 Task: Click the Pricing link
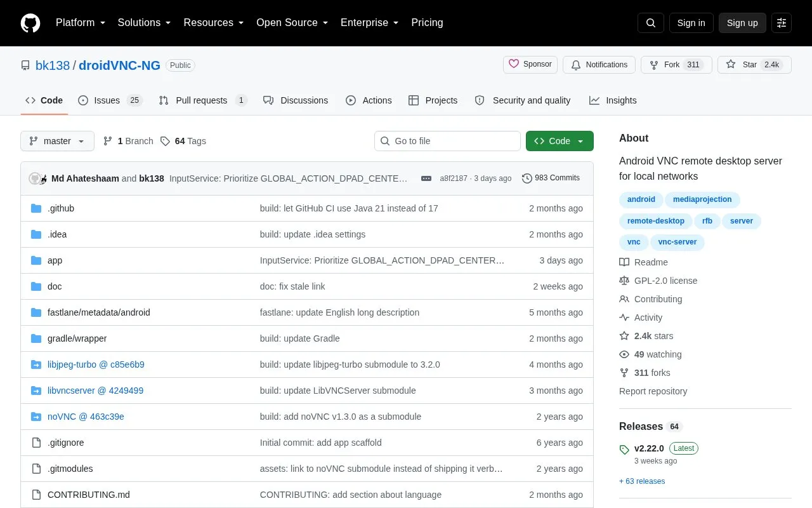(x=427, y=23)
